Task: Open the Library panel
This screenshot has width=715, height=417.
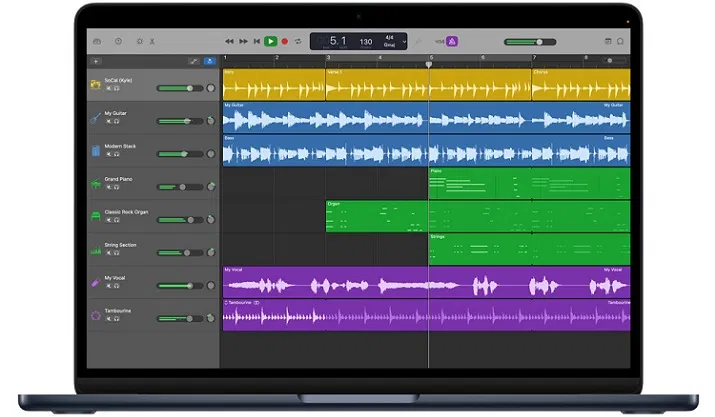Action: [x=97, y=42]
